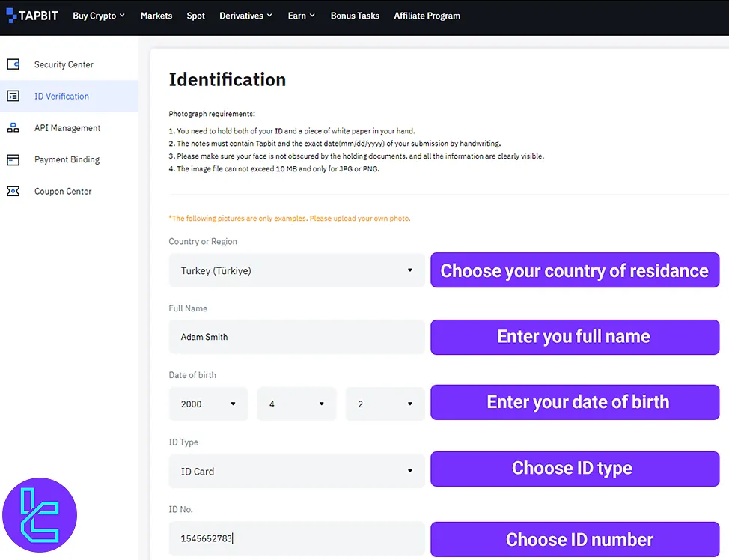Open the Security Center icon in sidebar

pos(13,64)
